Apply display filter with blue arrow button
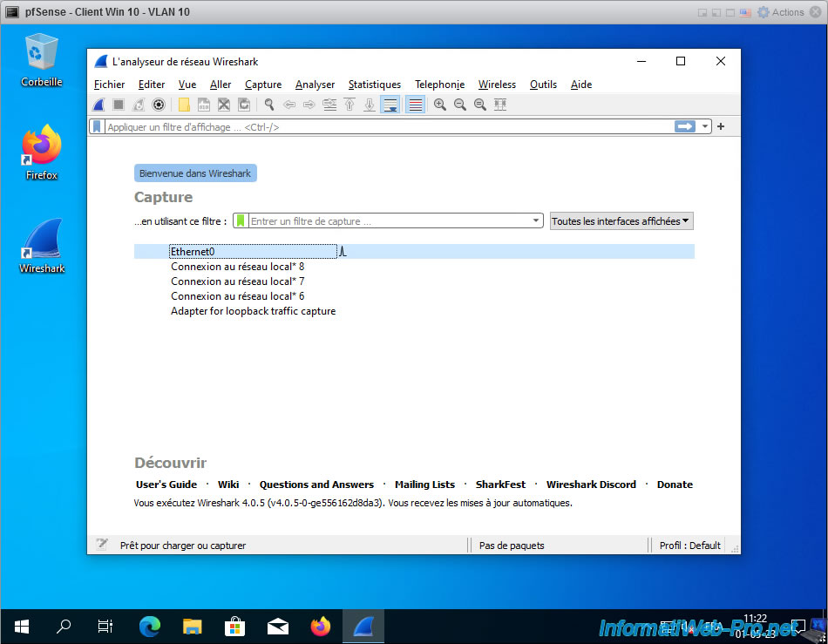Viewport: 828px width, 644px height. tap(685, 126)
